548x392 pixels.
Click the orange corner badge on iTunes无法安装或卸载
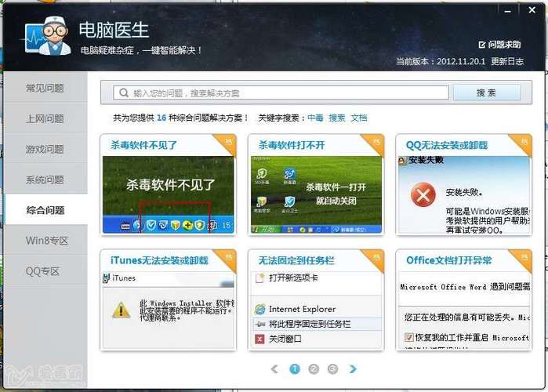(x=227, y=259)
